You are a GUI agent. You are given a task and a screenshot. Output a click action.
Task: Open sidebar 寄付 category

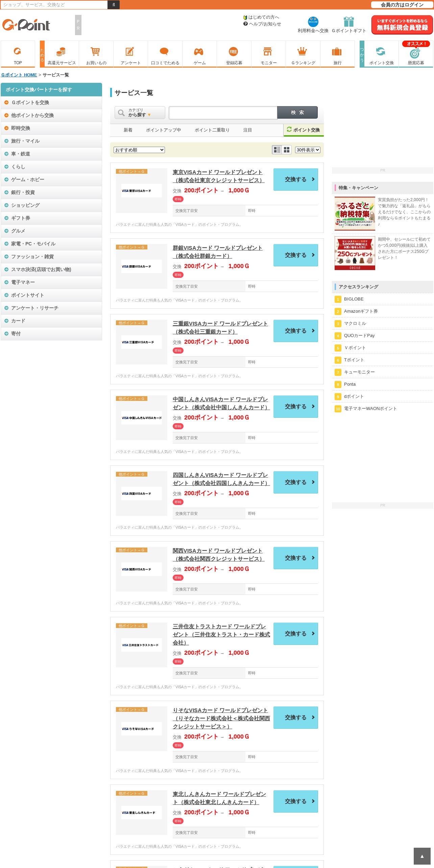tap(51, 334)
